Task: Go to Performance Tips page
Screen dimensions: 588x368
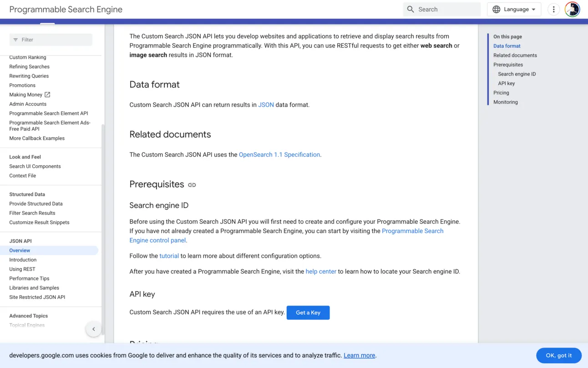Action: click(x=29, y=278)
